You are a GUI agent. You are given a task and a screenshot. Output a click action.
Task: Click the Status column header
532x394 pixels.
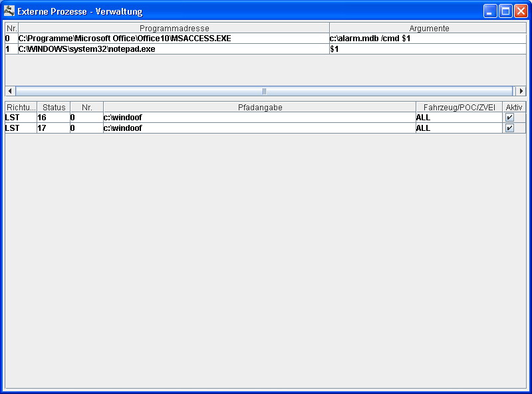tap(54, 107)
